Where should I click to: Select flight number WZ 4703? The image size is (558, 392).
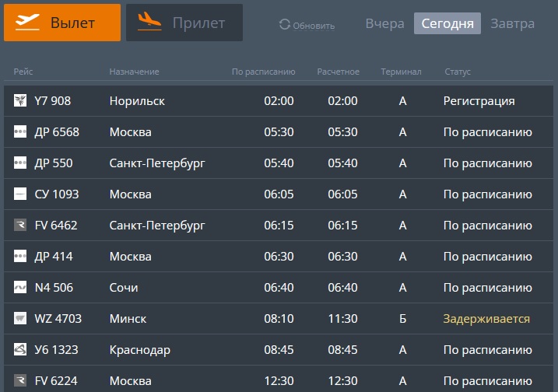coord(58,319)
